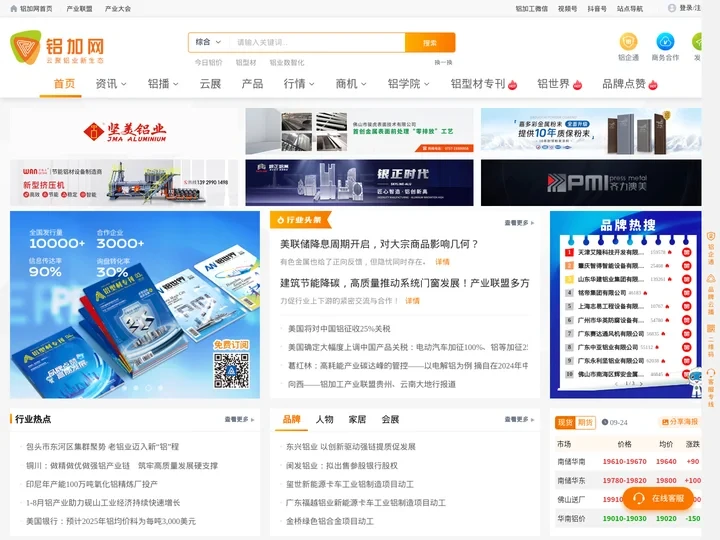Click 详情 after 有色金属 summary

tap(442, 262)
